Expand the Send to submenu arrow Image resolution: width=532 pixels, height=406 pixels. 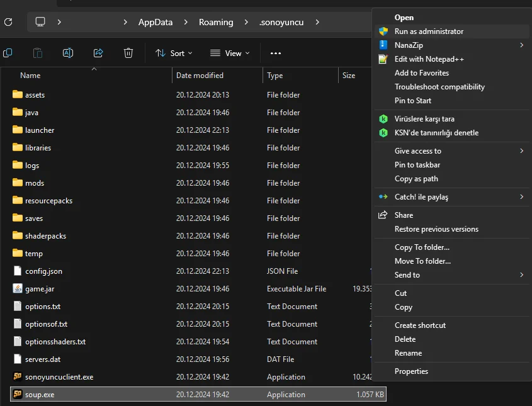pyautogui.click(x=522, y=274)
